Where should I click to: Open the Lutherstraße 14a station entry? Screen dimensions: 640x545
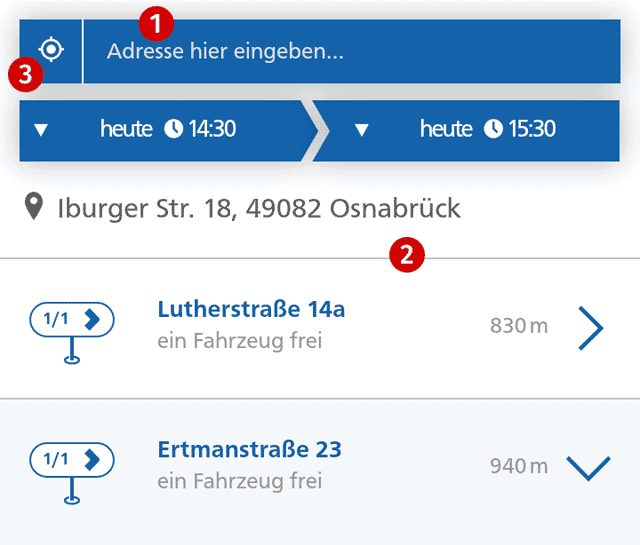(251, 310)
